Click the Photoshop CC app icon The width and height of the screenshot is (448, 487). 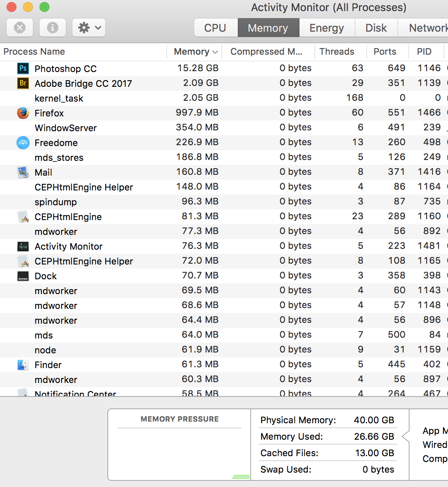(x=23, y=68)
